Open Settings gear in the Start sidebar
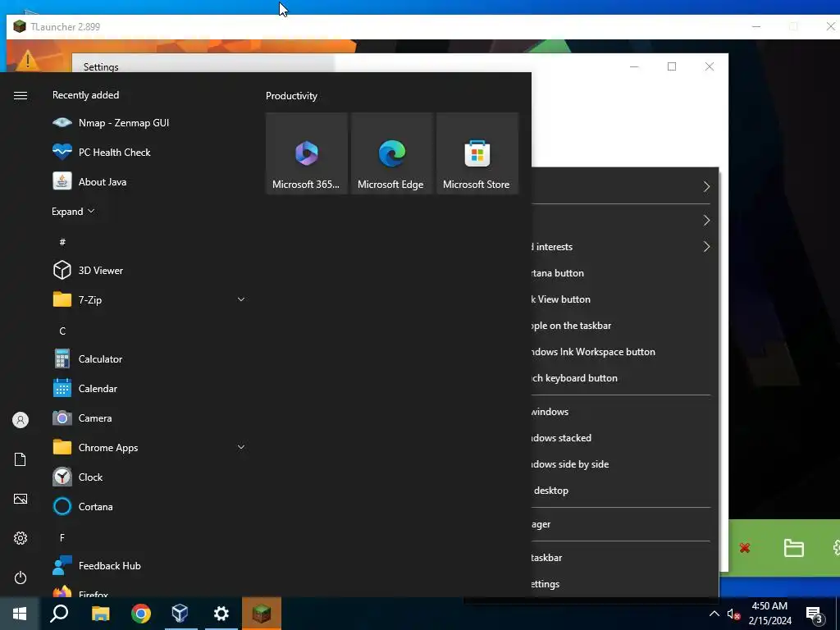The image size is (840, 630). coord(21,538)
